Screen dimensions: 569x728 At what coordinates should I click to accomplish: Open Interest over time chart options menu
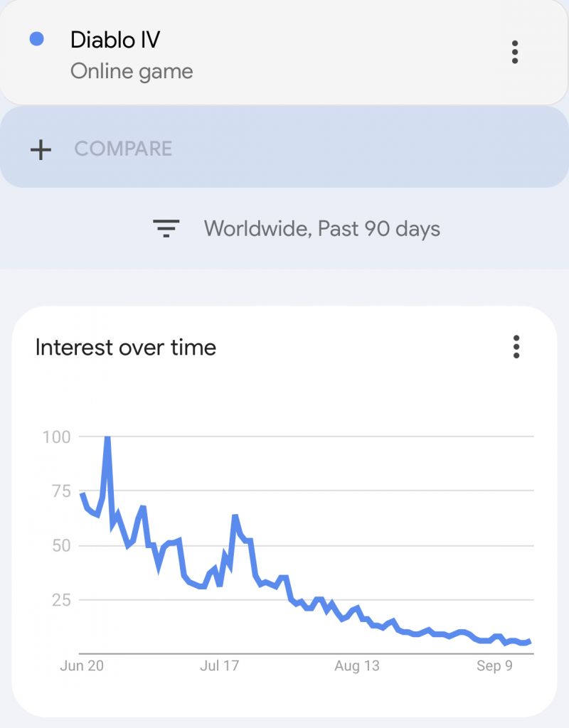click(516, 347)
